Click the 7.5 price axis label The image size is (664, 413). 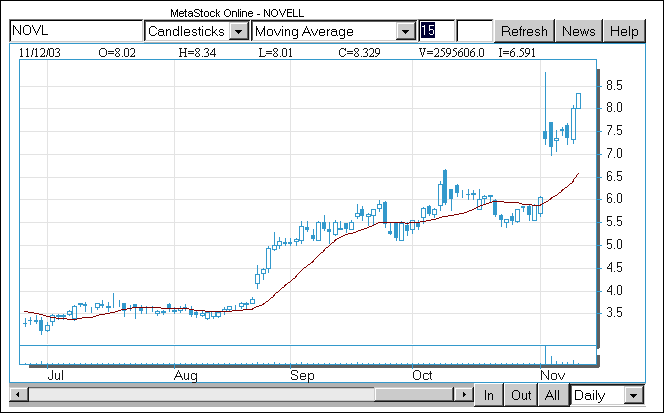614,130
